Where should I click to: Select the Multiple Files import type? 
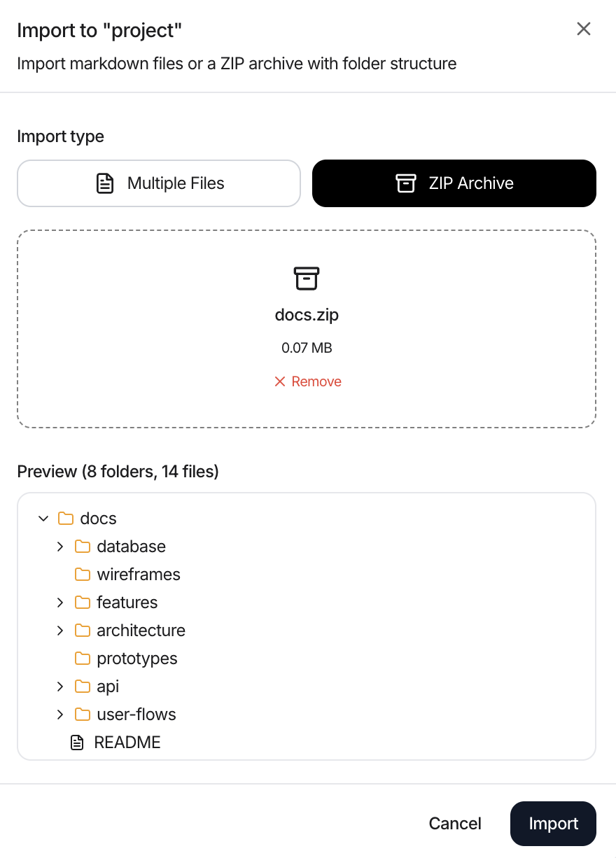click(x=159, y=183)
